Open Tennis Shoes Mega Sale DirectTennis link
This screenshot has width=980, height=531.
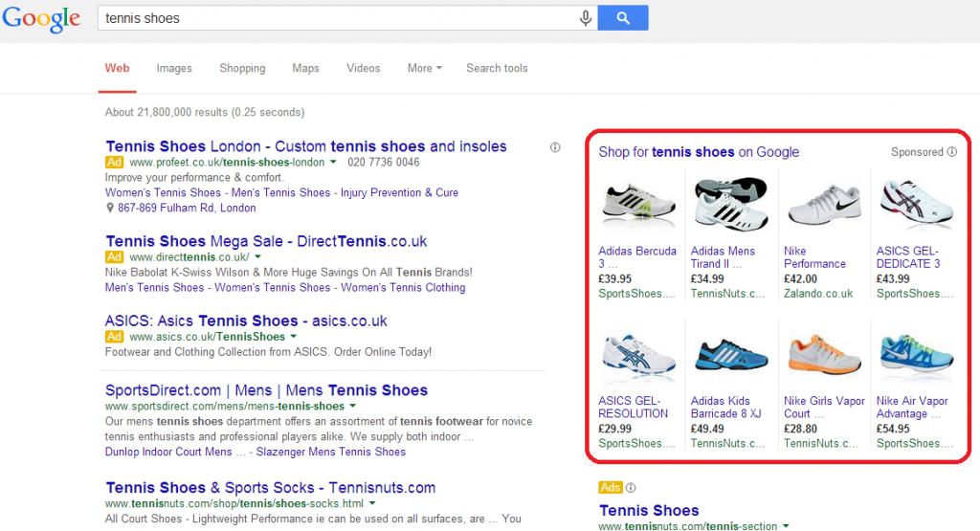pos(266,241)
